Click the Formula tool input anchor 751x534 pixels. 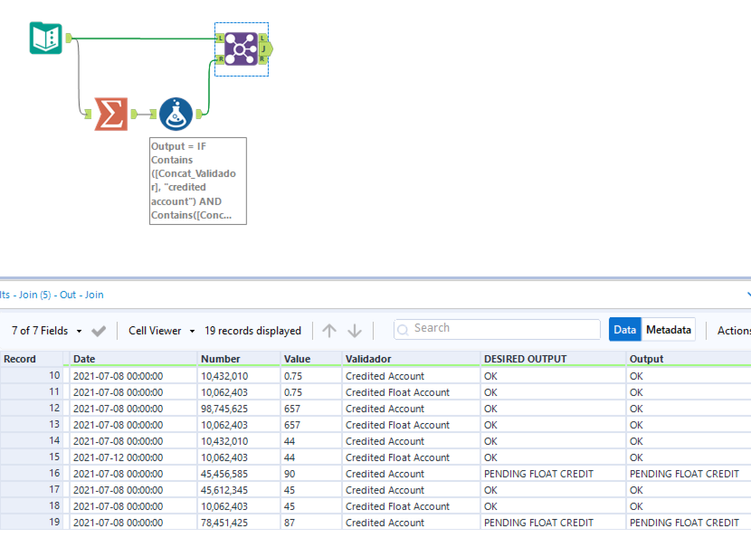(153, 114)
